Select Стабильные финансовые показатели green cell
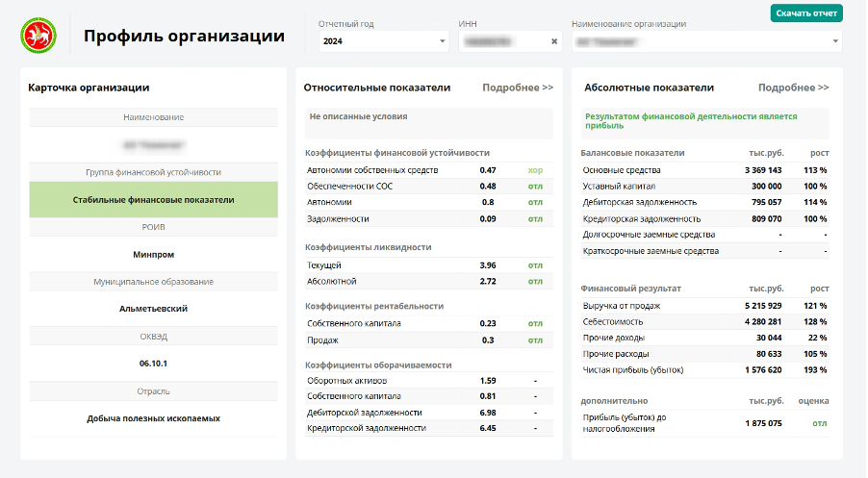The image size is (868, 478). [153, 200]
